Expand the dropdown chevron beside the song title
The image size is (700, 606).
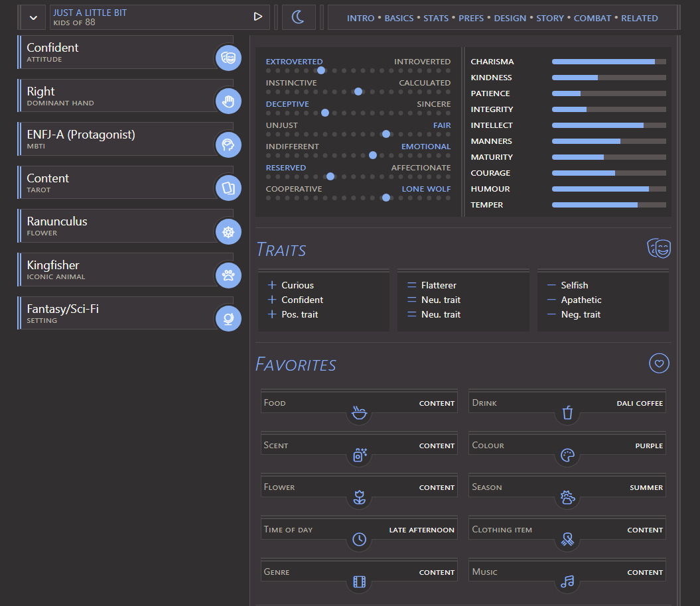click(33, 18)
